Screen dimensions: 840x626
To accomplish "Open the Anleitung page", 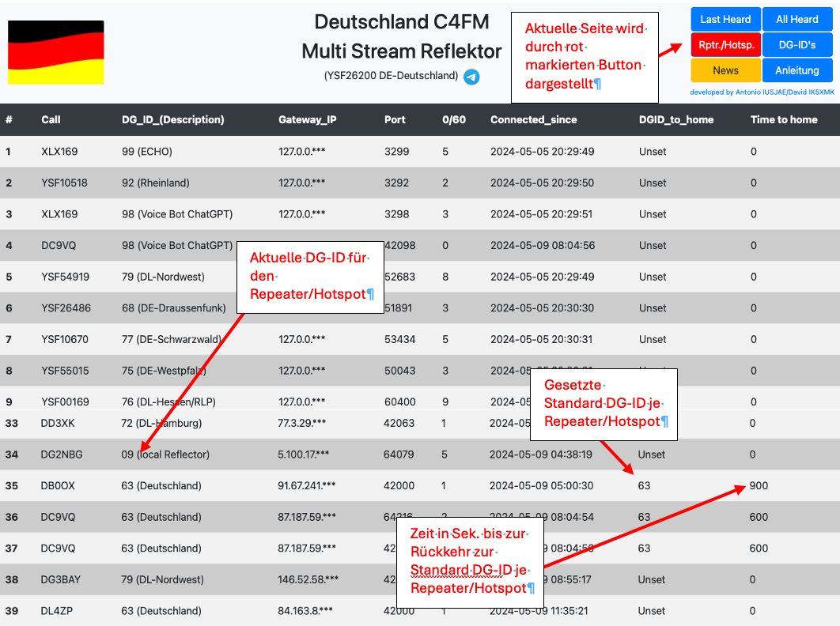I will (x=797, y=70).
